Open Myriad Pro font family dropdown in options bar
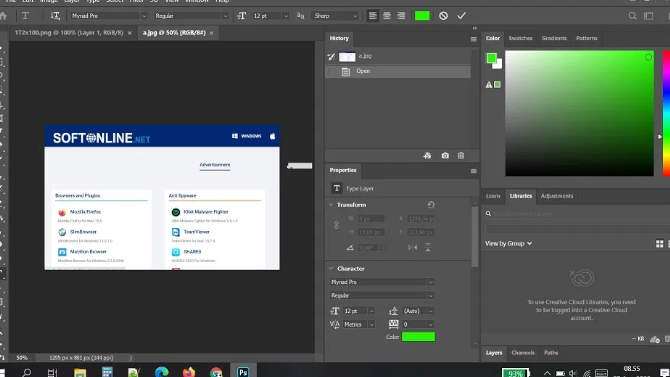Viewport: 670px width, 377px height. click(109, 16)
